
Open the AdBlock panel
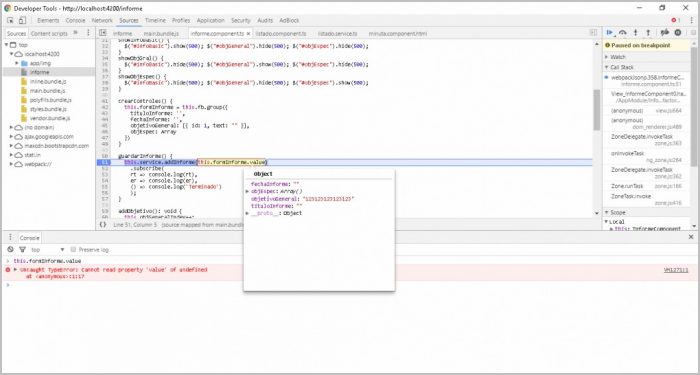289,21
